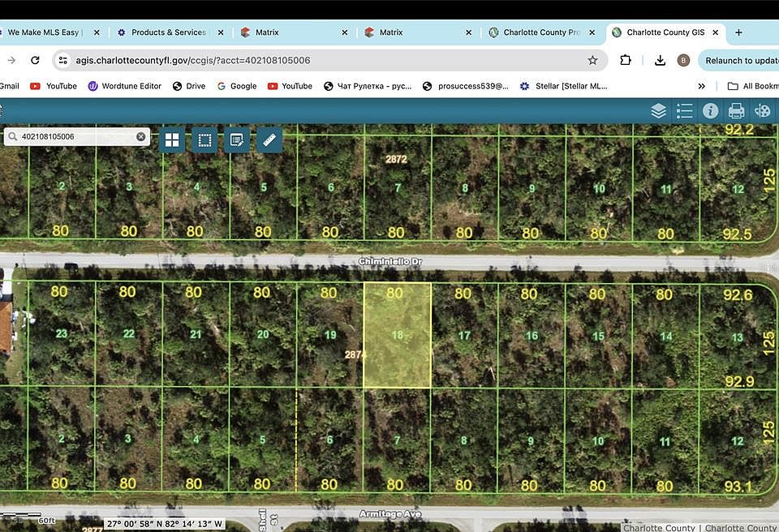
Task: Clear the parcel search box
Action: coord(141,136)
